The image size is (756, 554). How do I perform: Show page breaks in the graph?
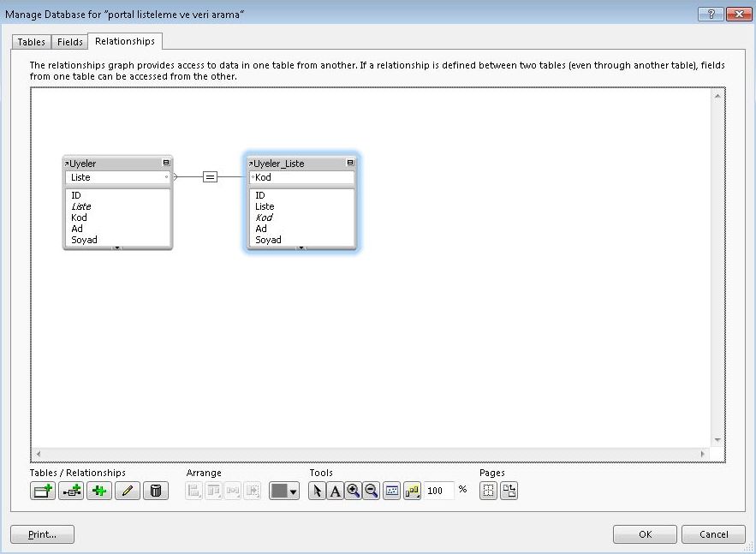click(x=488, y=491)
